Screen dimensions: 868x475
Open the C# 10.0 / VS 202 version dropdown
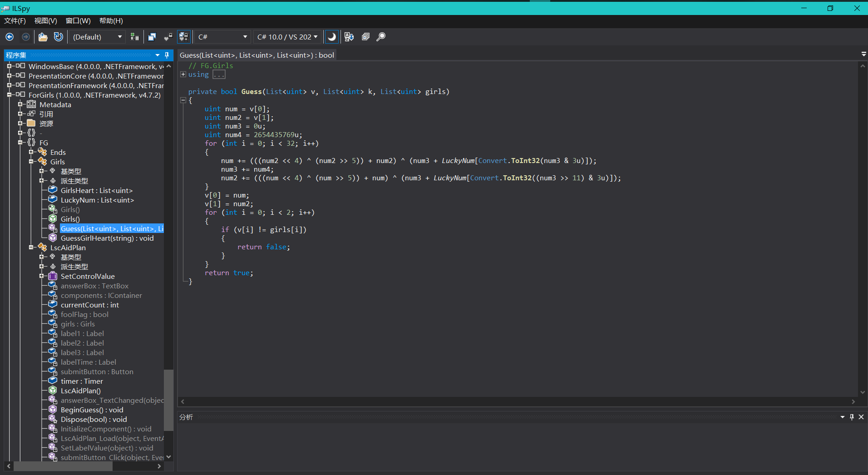[287, 37]
